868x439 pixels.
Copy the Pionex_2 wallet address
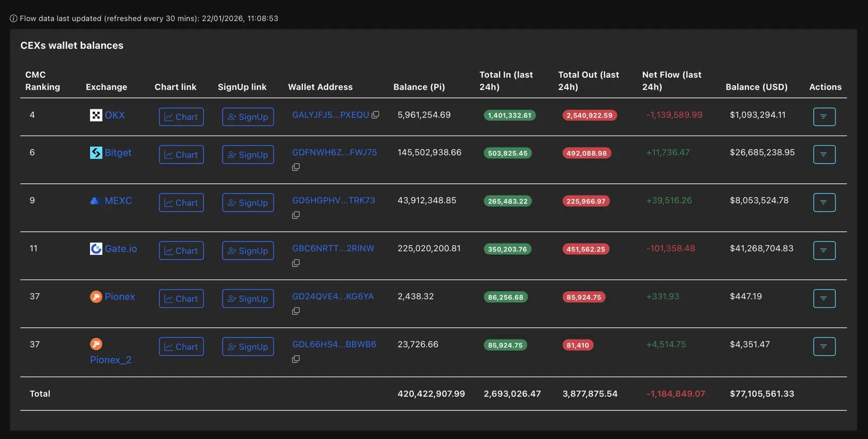[296, 359]
